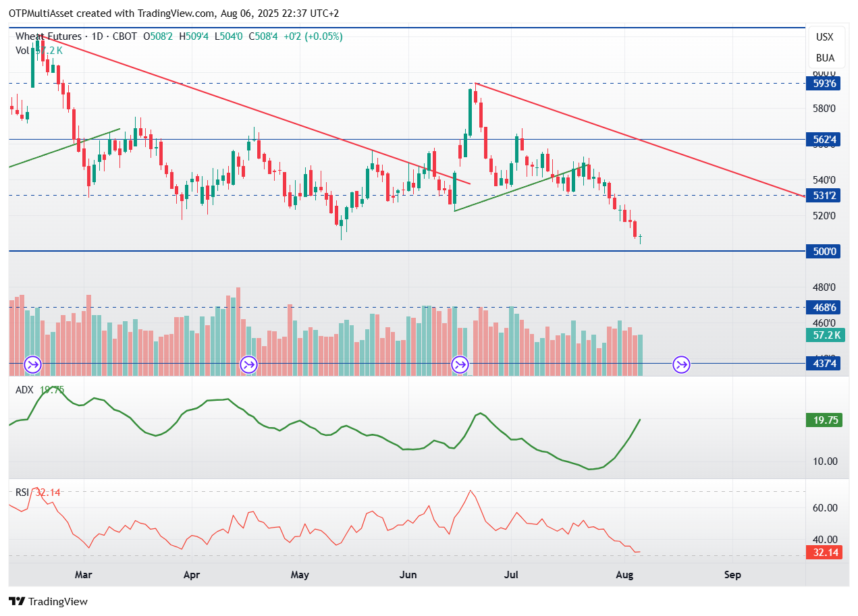Image resolution: width=858 pixels, height=616 pixels.
Task: Click the 500'0 support level price label
Action: 824,252
